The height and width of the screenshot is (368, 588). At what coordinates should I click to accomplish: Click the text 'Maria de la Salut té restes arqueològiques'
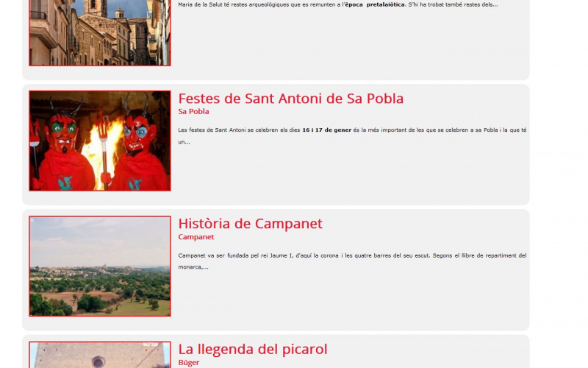point(233,5)
